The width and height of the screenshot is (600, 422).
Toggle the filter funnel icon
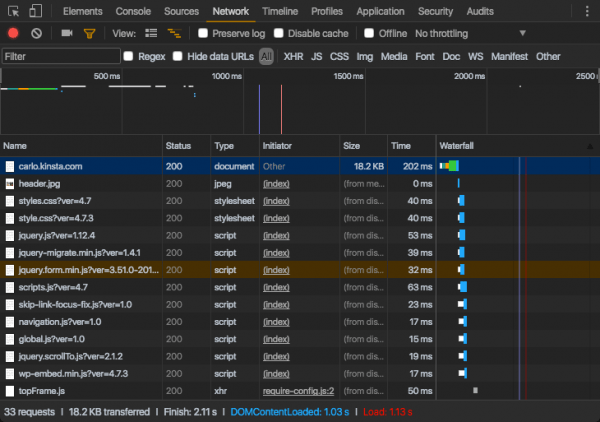(89, 33)
